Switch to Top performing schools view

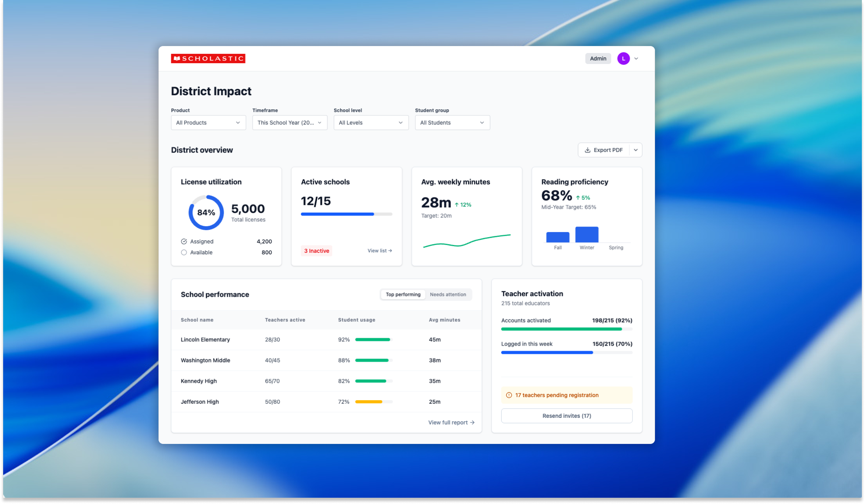(x=403, y=295)
